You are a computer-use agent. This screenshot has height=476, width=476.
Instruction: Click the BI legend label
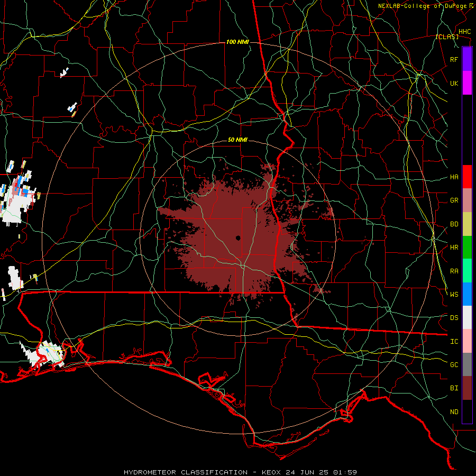pyautogui.click(x=454, y=388)
